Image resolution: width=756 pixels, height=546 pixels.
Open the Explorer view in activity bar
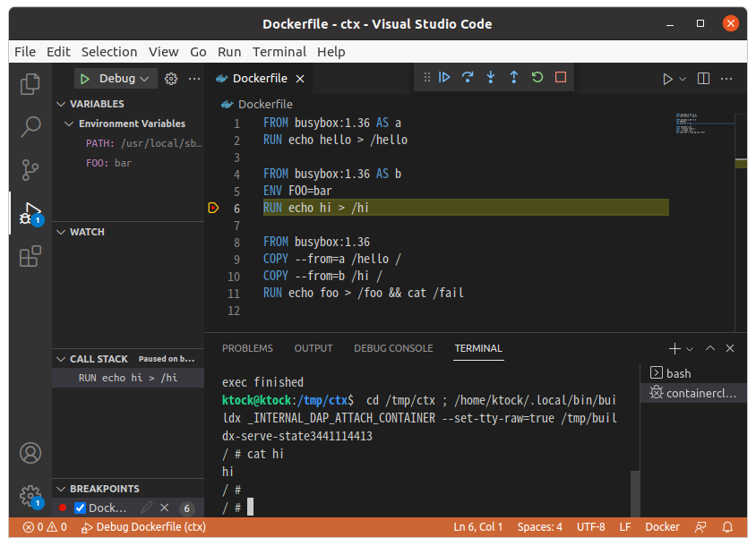pos(30,84)
